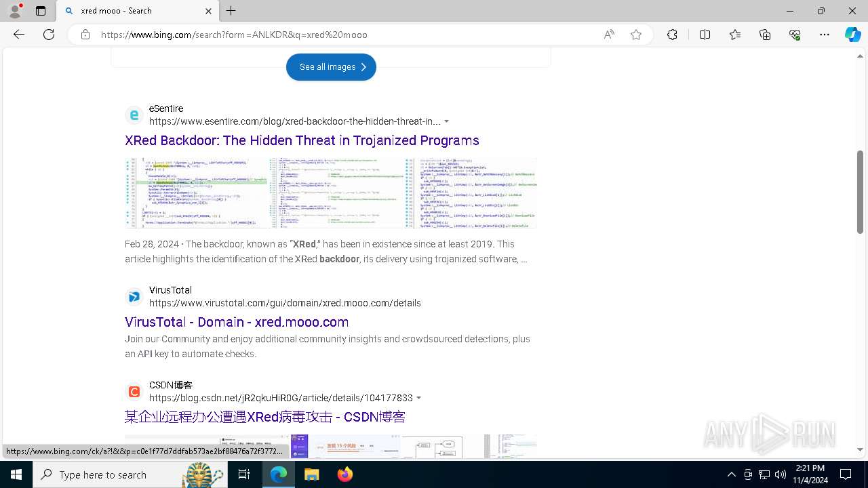Click the esentire.com blog URL text

pyautogui.click(x=295, y=121)
